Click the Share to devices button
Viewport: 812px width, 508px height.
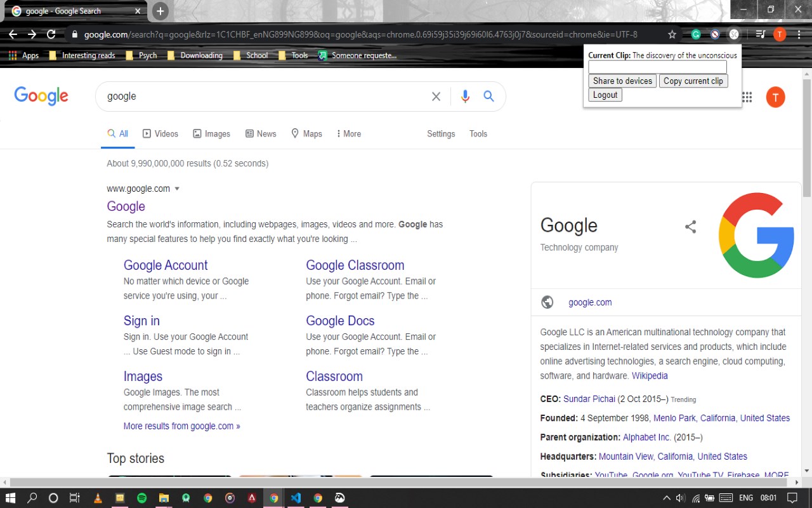tap(622, 81)
